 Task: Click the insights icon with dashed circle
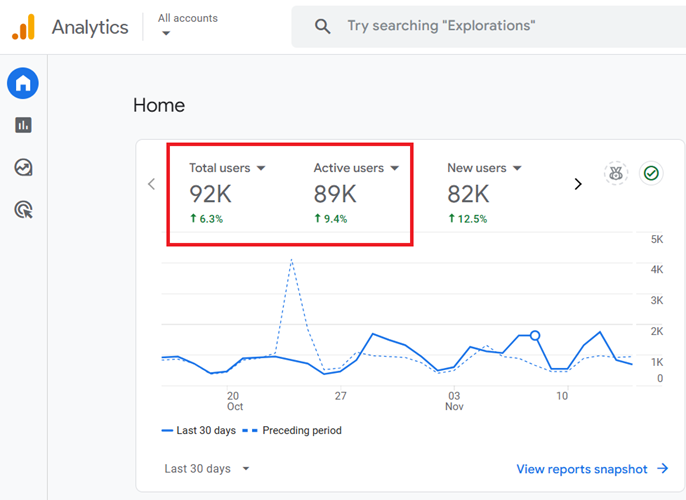click(616, 174)
